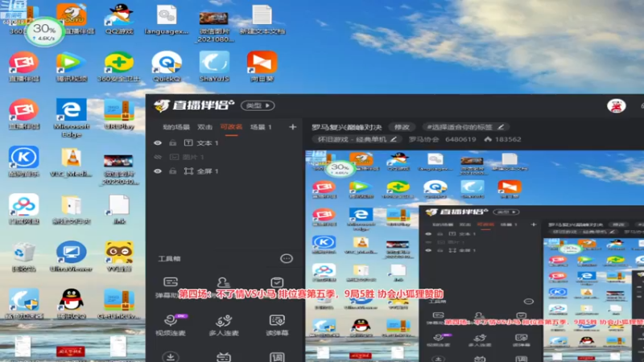This screenshot has width=644, height=362.
Task: Open the URPlay archive icon on desktop
Action: pyautogui.click(x=119, y=115)
